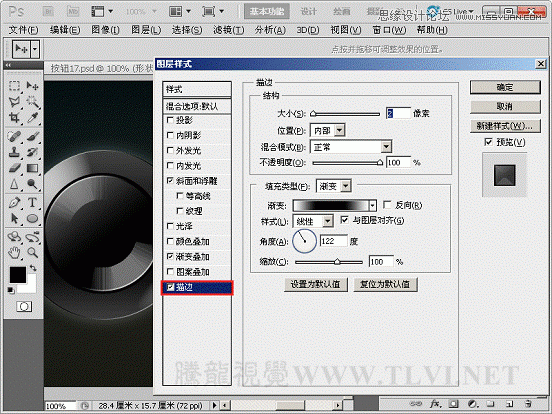Click 复位为默认值 reset to default button
Screen dimensions: 552x414
[385, 284]
